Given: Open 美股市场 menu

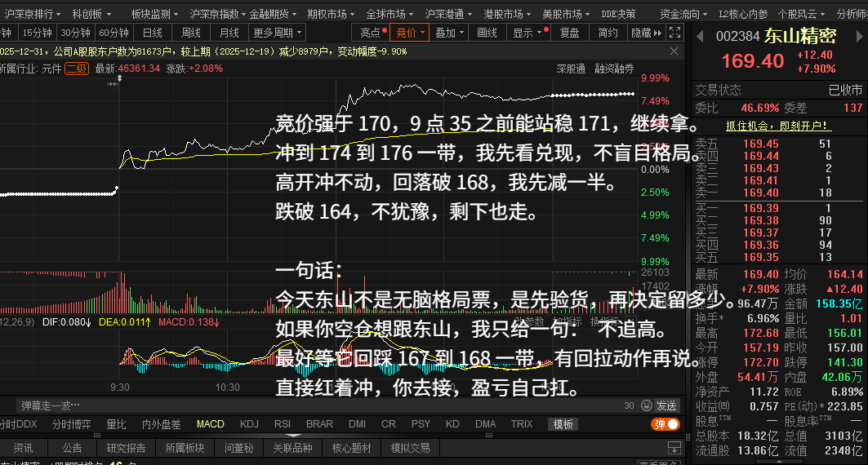Looking at the screenshot, I should point(566,14).
